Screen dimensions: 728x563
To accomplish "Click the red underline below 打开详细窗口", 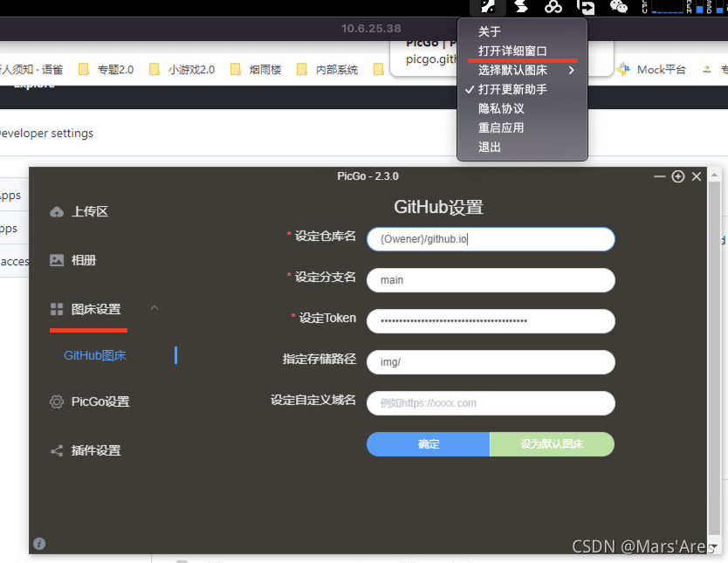I will point(522,59).
